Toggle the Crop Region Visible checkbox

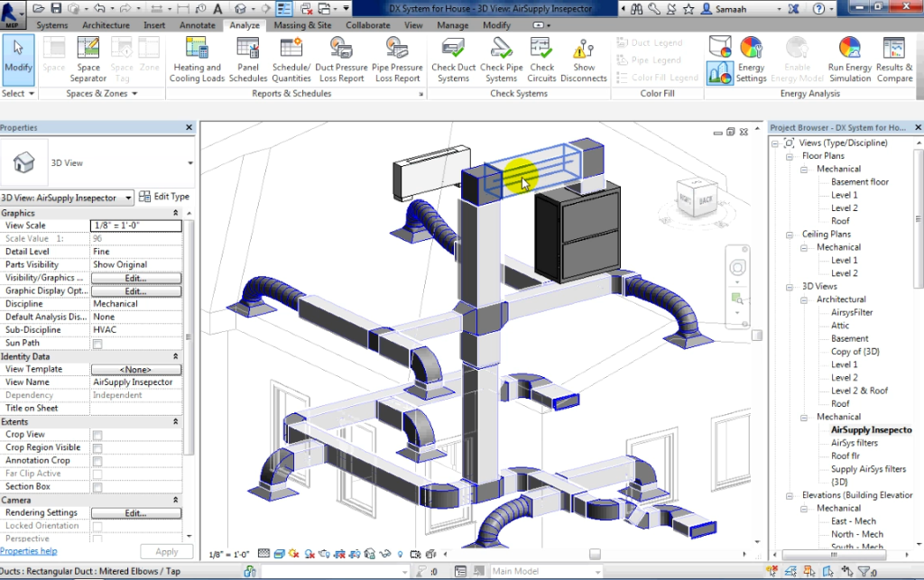(97, 448)
